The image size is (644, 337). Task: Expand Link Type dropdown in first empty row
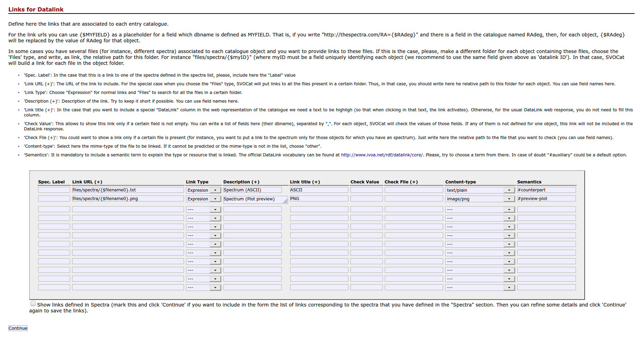tap(203, 209)
